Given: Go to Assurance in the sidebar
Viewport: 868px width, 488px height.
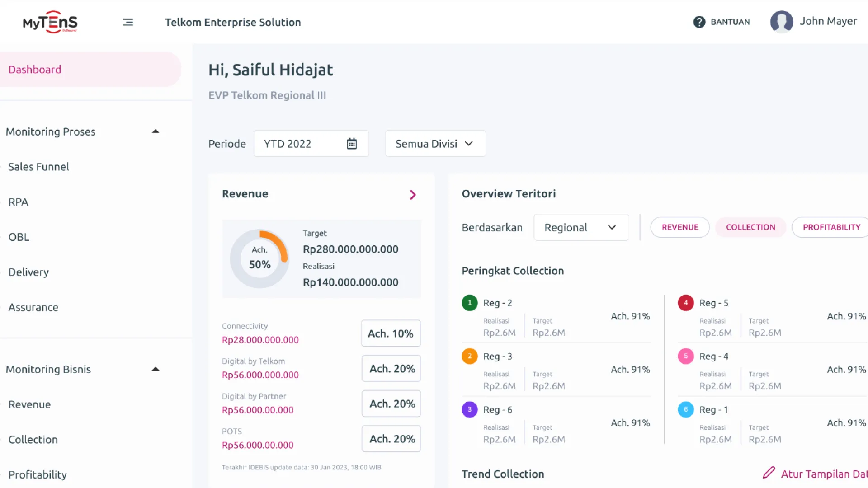Looking at the screenshot, I should click(x=33, y=307).
